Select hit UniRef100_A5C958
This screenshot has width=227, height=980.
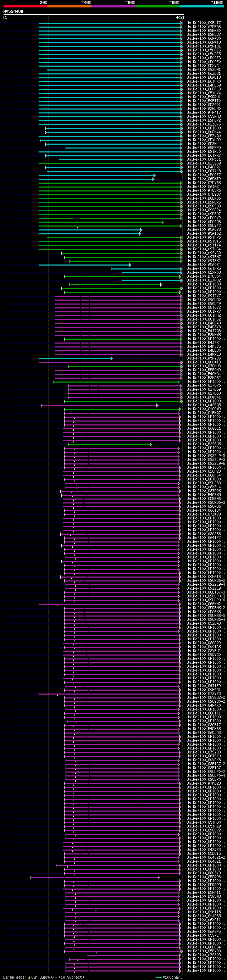point(203,222)
